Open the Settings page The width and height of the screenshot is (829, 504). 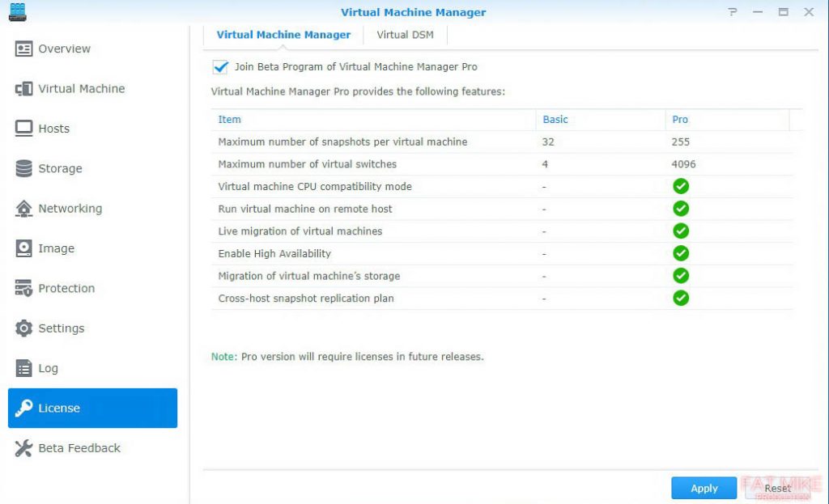pos(92,328)
